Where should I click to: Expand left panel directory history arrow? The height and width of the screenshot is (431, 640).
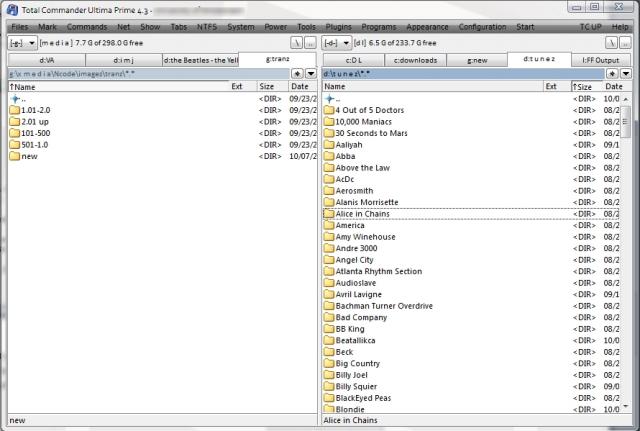click(x=311, y=73)
